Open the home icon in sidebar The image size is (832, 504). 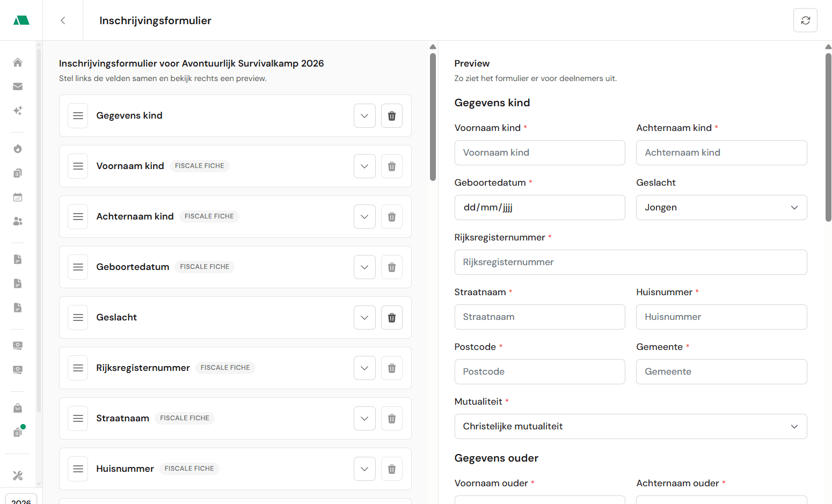pyautogui.click(x=18, y=62)
